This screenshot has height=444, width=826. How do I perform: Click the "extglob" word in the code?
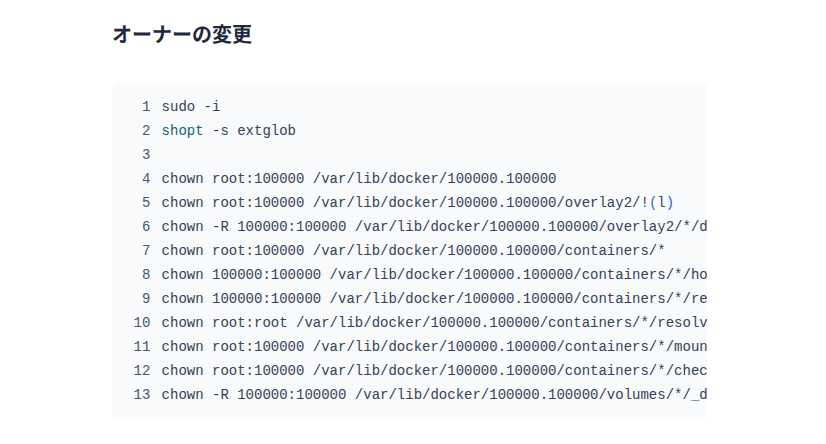point(266,130)
